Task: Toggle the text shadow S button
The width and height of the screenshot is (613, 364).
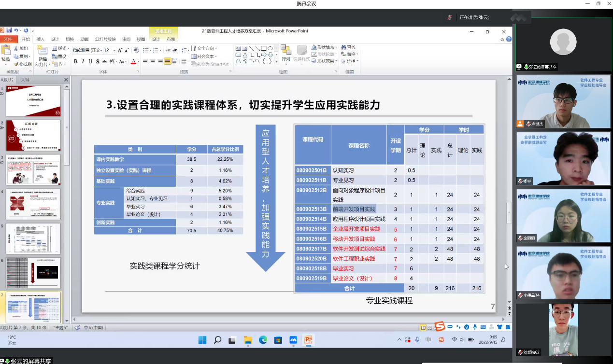Action: pos(98,61)
